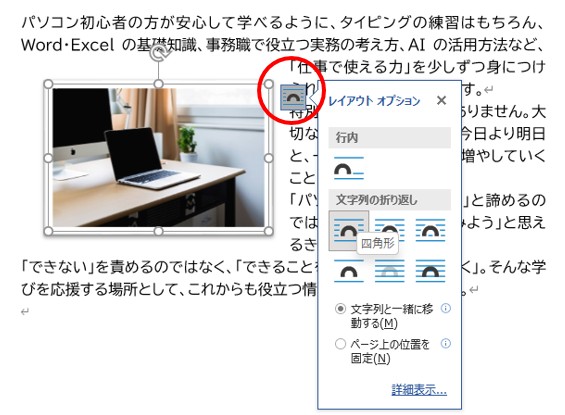
Task: Click the right-middle resize handle of the image
Action: click(268, 158)
